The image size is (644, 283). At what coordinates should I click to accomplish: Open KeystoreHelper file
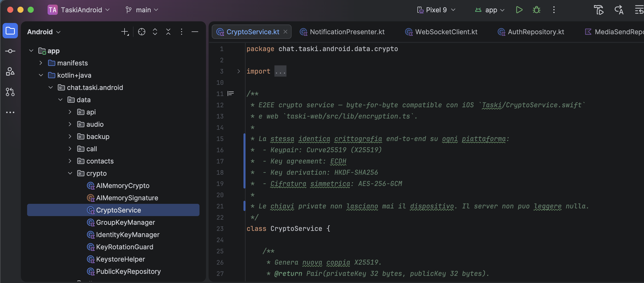click(x=116, y=259)
